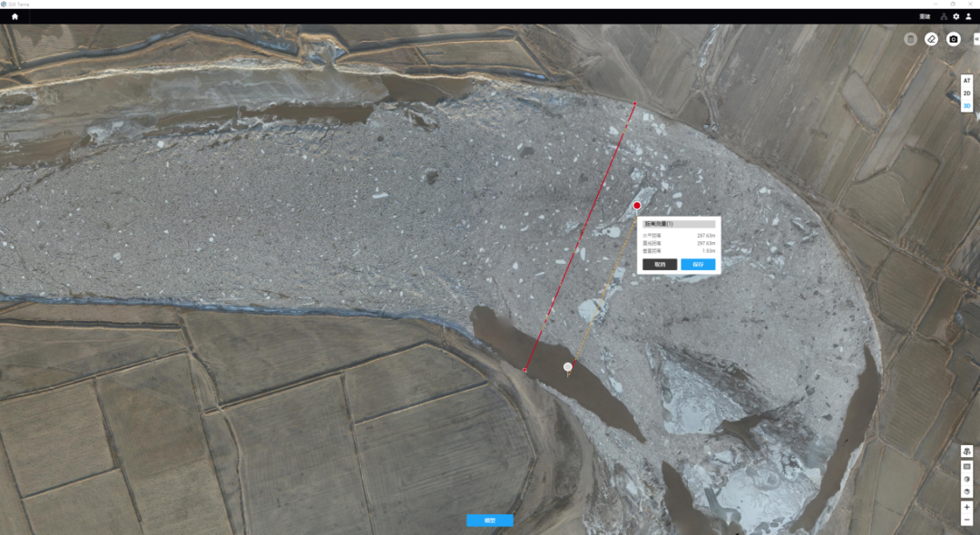Switch to AT view mode
The image size is (980, 535).
coord(966,81)
